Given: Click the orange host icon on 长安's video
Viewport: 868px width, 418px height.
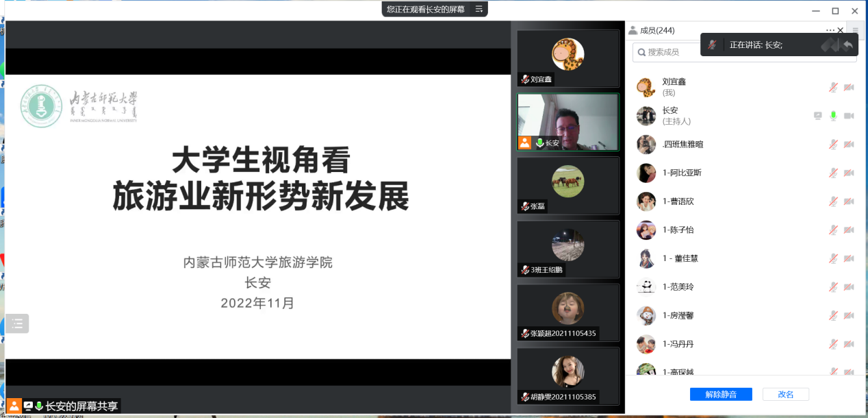Looking at the screenshot, I should 524,143.
